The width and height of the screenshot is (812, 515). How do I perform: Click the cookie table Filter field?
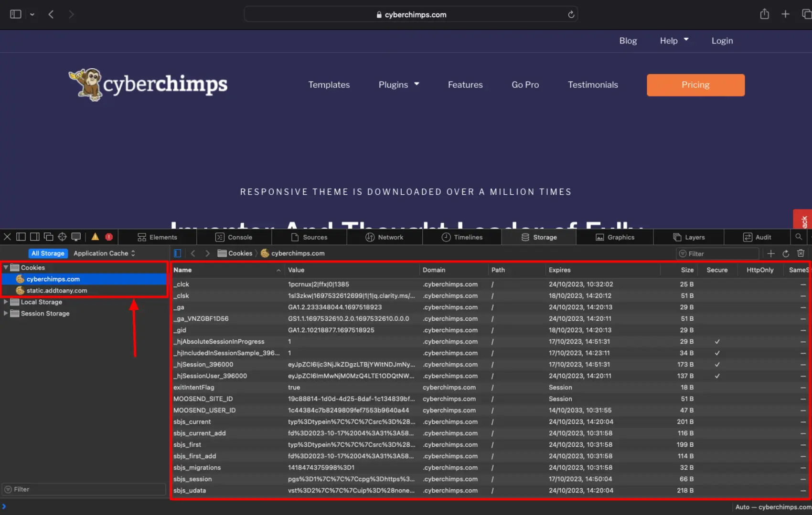[717, 254]
